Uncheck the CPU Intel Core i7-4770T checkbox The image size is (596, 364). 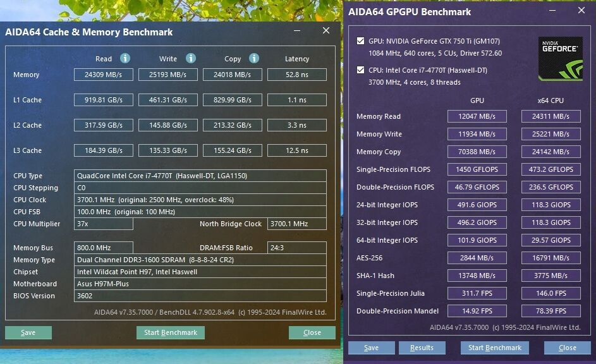coord(360,70)
